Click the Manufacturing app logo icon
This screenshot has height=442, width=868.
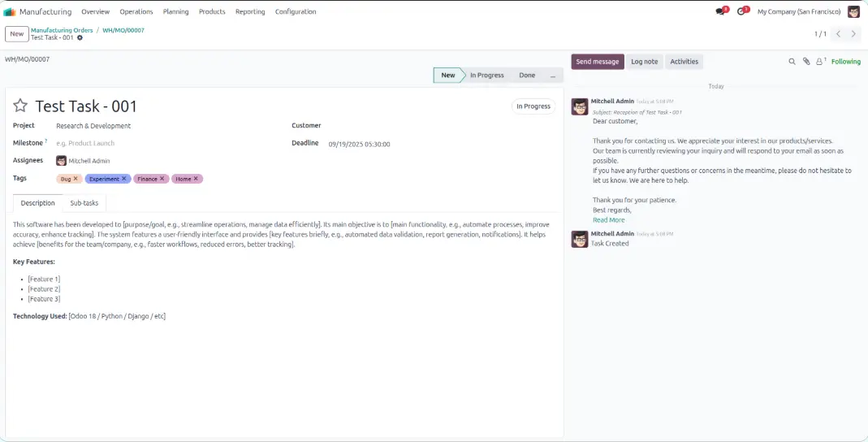(x=10, y=12)
